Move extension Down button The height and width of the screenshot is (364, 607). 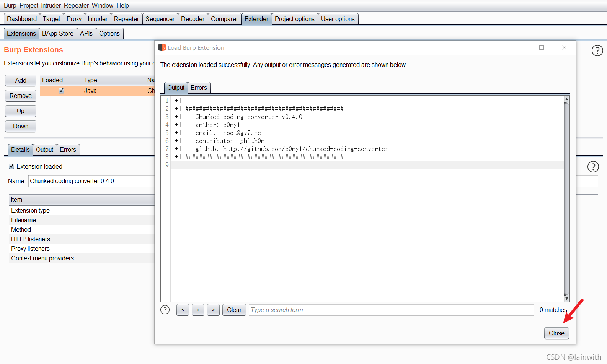(x=21, y=126)
